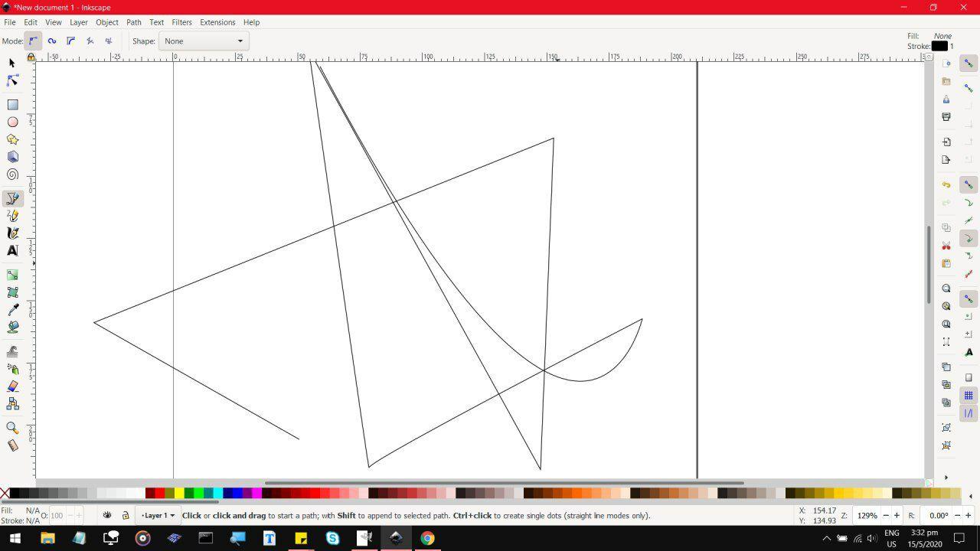Open the Edit menu

tap(31, 22)
